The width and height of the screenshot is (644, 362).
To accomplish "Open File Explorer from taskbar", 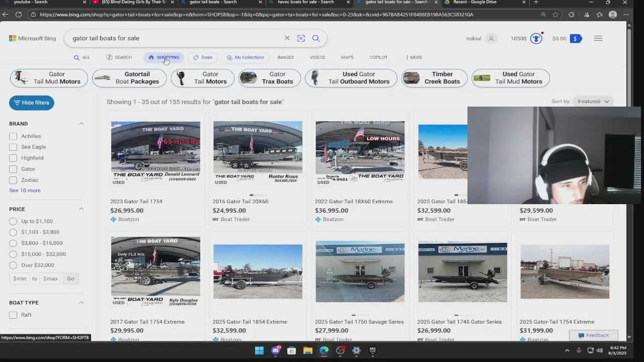I will pos(308,350).
